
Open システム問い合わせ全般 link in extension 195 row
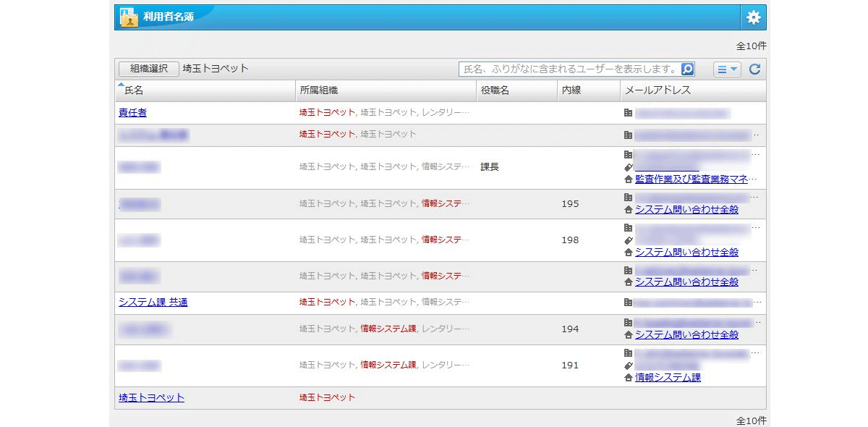tap(686, 210)
